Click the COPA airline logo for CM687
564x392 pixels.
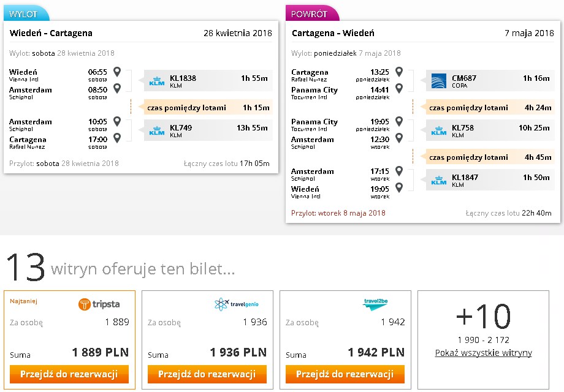click(x=438, y=81)
